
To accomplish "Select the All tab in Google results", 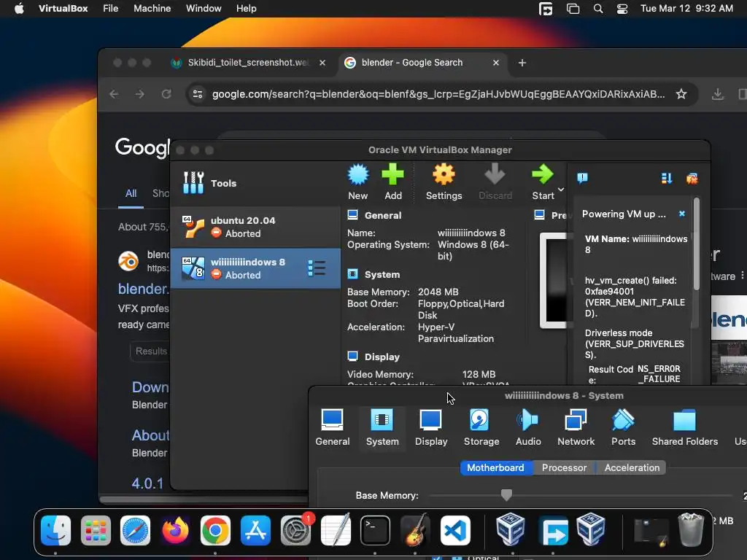I will (x=131, y=193).
